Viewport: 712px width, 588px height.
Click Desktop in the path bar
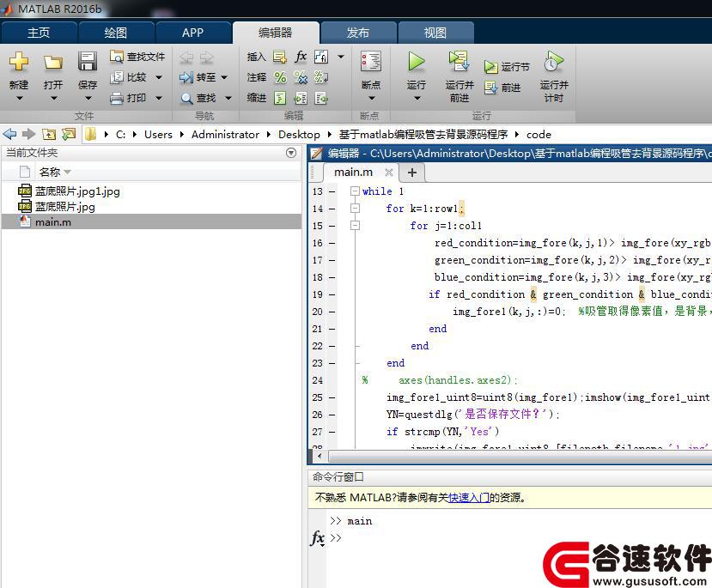click(x=299, y=135)
